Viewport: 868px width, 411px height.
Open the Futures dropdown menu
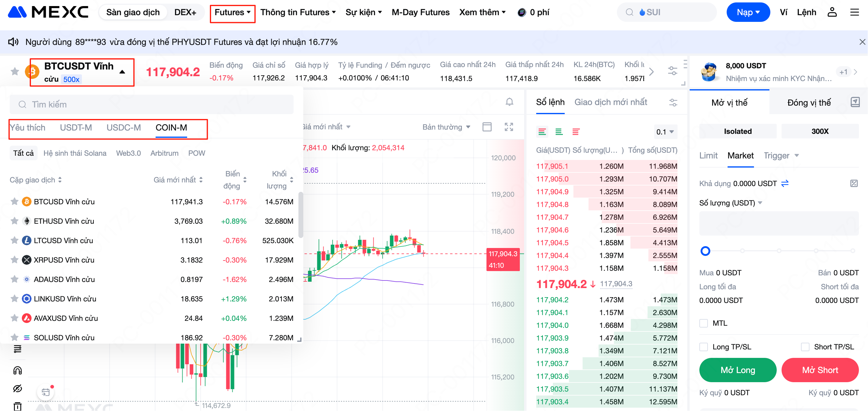[x=233, y=12]
